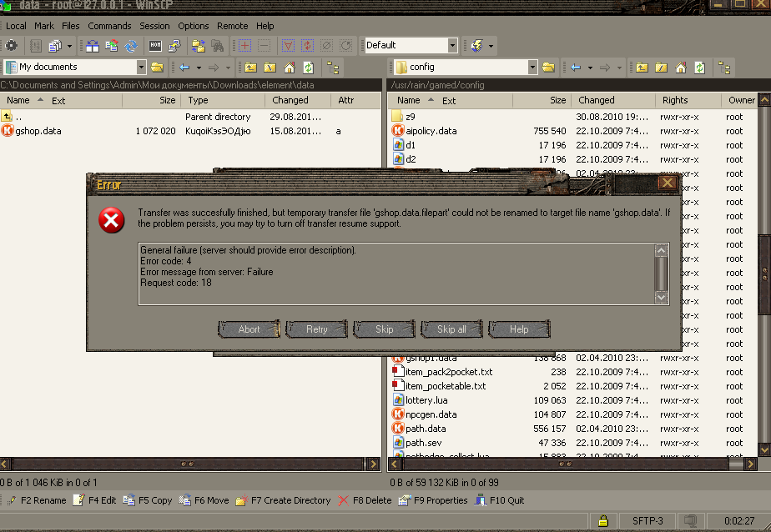The image size is (771, 532).
Task: Click Retry in the error dialog
Action: [317, 329]
